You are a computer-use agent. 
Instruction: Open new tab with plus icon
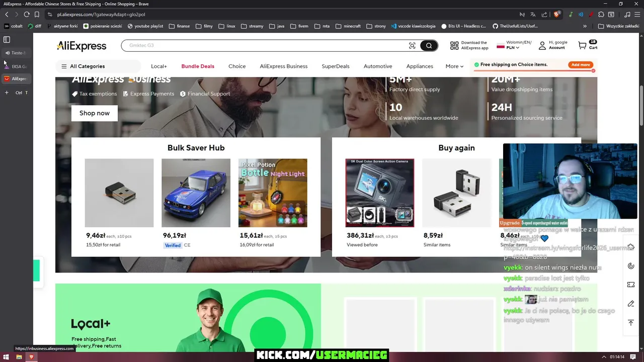pos(7,93)
